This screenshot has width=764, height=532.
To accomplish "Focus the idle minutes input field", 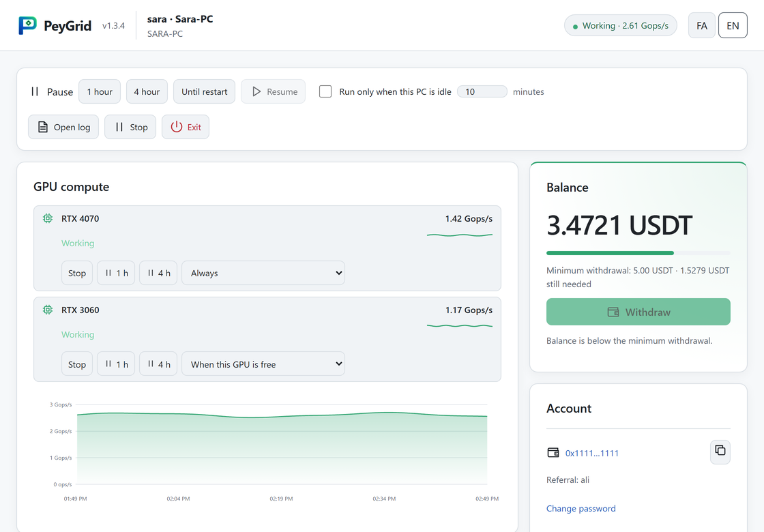I will [x=482, y=91].
